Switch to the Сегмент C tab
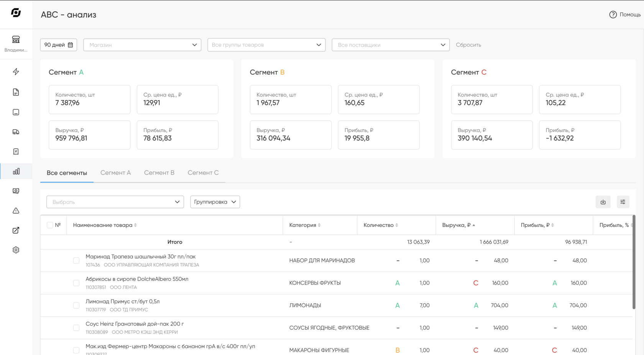This screenshot has height=355, width=644. (203, 173)
